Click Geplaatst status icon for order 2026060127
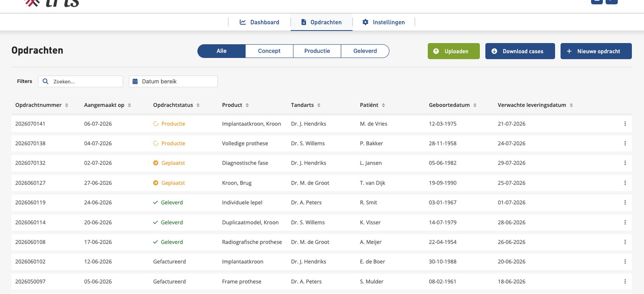Screen dimensions: 644x294 tap(156, 183)
